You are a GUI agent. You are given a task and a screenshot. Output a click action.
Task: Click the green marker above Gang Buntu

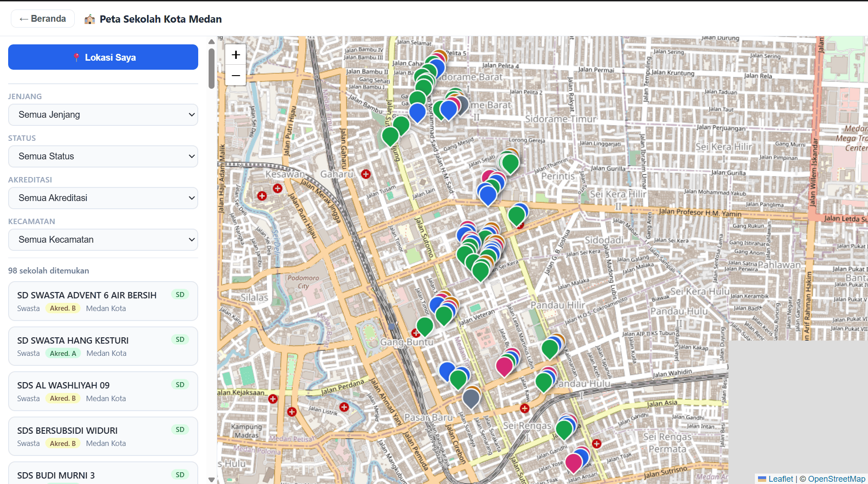point(424,326)
